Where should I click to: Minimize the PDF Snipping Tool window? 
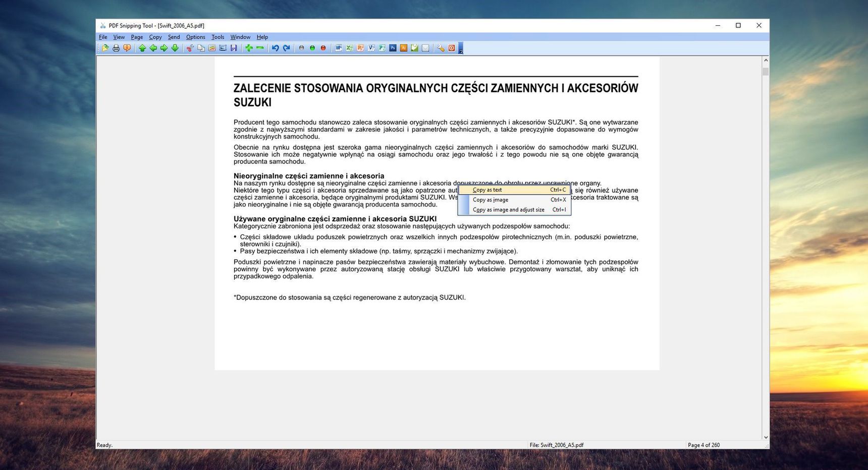718,26
